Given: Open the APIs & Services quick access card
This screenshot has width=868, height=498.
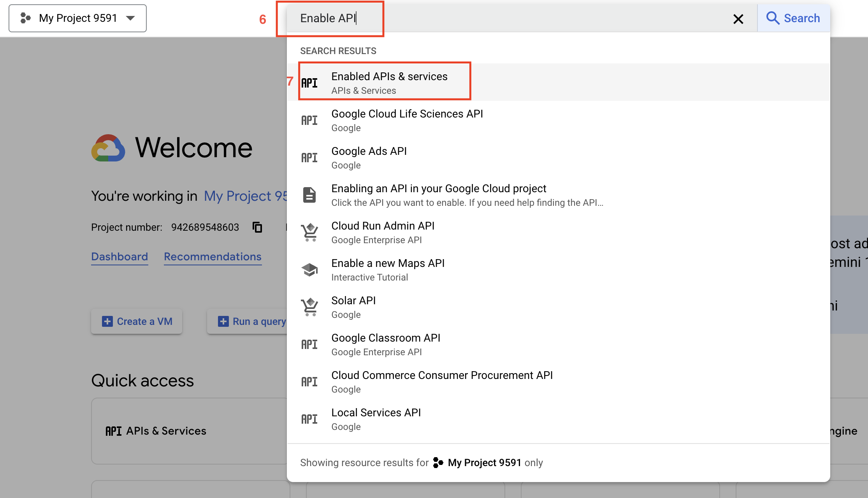Looking at the screenshot, I should tap(190, 431).
